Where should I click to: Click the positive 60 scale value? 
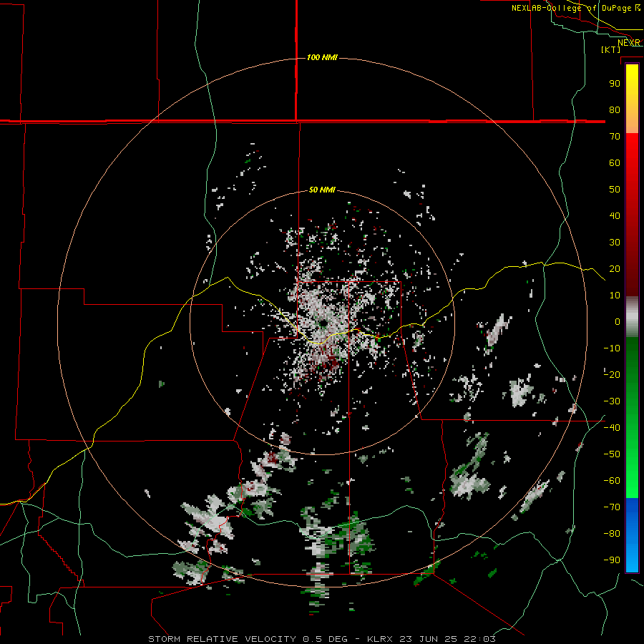(x=615, y=162)
